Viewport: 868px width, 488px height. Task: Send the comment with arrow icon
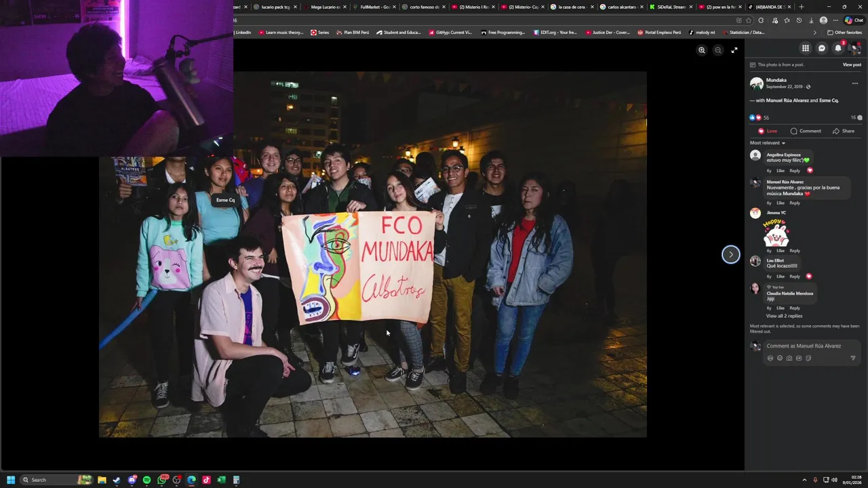[x=853, y=359]
